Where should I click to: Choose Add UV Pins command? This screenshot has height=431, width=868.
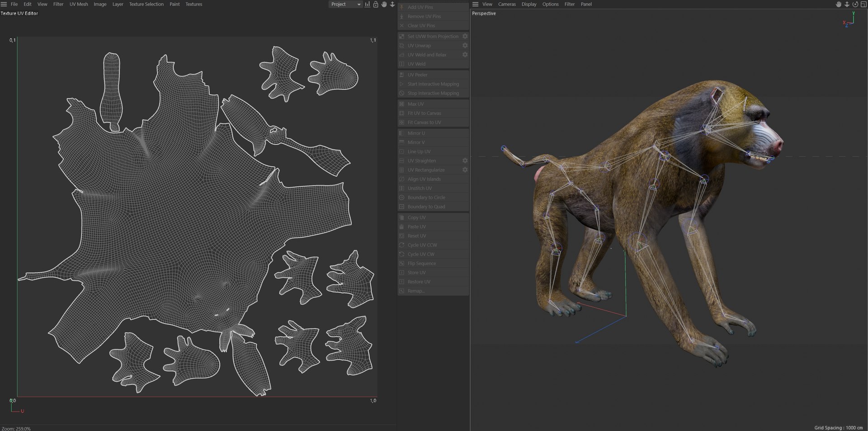click(x=433, y=7)
